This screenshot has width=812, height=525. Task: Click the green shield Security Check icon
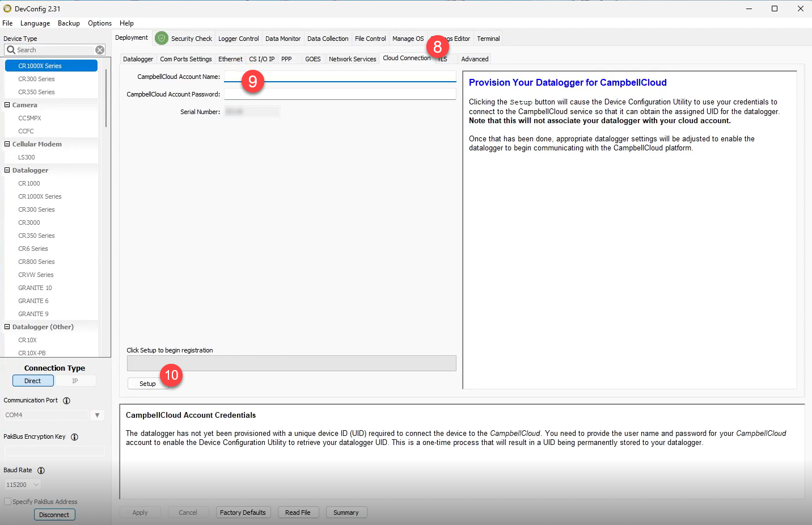pos(162,38)
